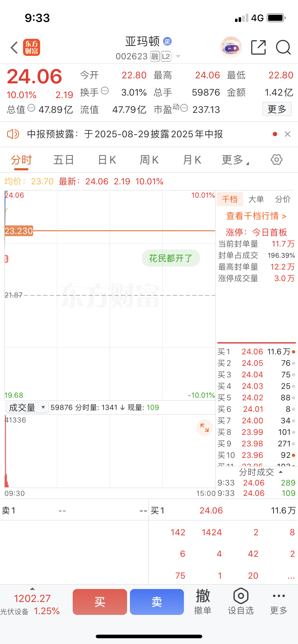298x644 pixels.
Task: Dismiss the announcement banner with X
Action: (288, 134)
